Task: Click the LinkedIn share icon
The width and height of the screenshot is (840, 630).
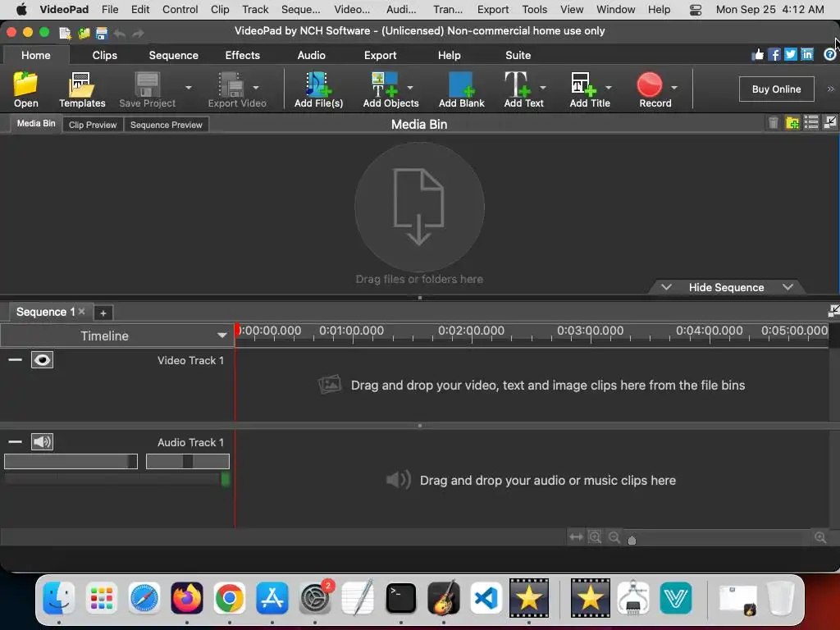Action: tap(807, 54)
